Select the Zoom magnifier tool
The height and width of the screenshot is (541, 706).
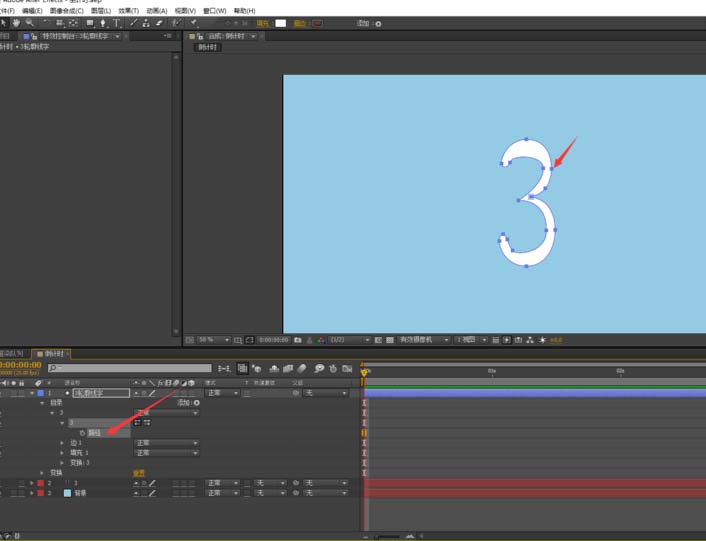30,22
